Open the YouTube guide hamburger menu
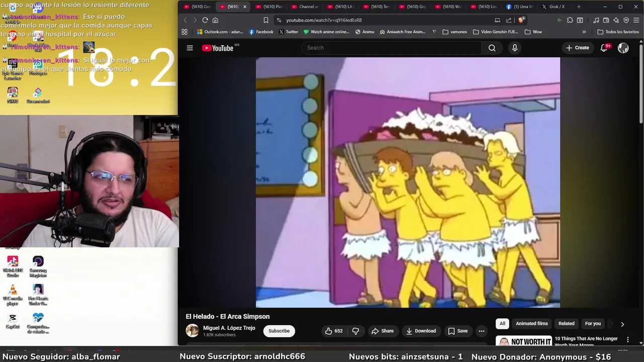 click(x=190, y=48)
